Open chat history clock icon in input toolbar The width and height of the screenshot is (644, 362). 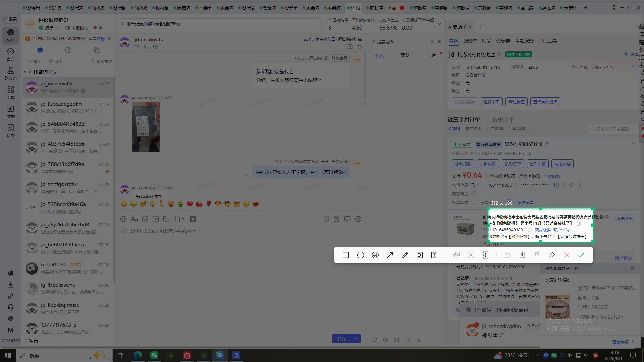click(x=358, y=219)
